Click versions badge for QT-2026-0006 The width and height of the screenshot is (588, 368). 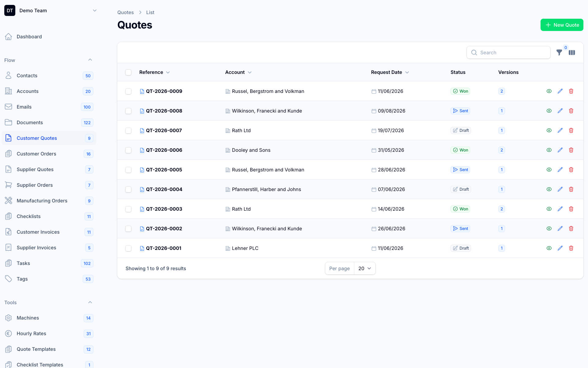pos(502,150)
